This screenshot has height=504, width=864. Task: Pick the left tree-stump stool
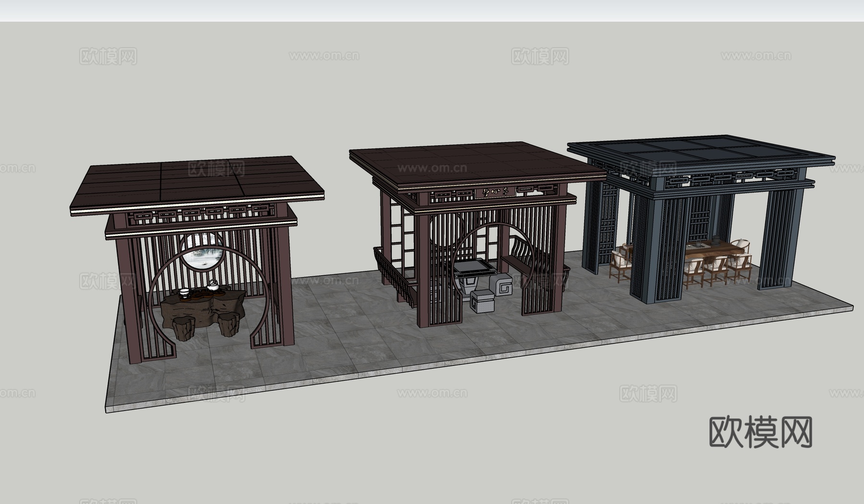[183, 329]
